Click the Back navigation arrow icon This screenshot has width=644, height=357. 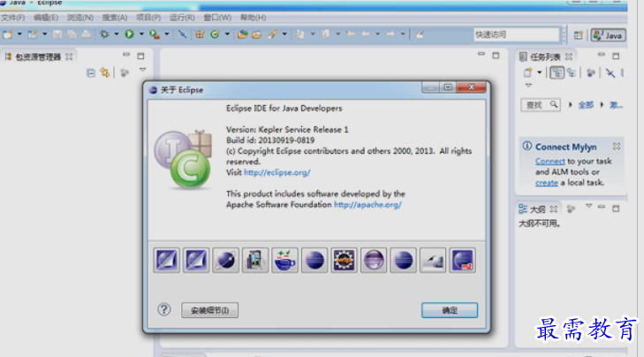point(365,34)
